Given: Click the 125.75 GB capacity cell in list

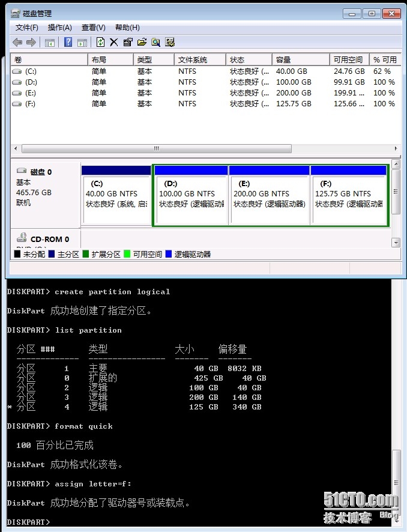Looking at the screenshot, I should tap(294, 104).
